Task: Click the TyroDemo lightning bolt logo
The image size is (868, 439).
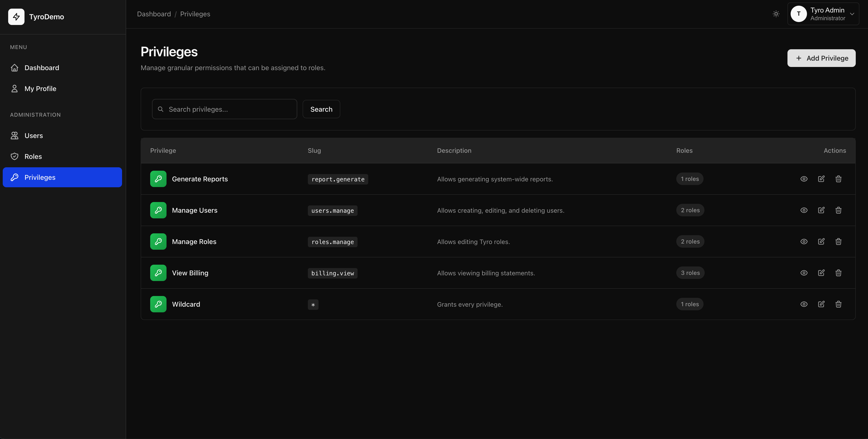Action: 16,17
